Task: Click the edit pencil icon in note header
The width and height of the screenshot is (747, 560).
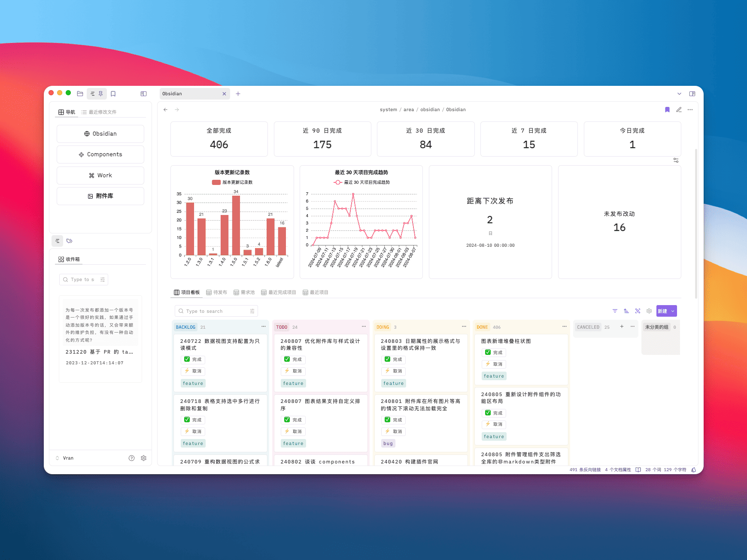Action: 679,109
